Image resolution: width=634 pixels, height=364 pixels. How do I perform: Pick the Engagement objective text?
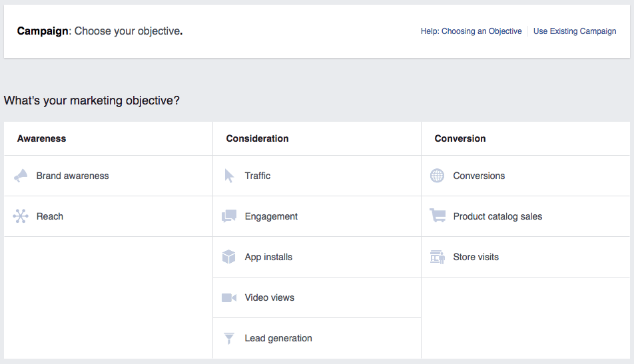coord(271,216)
